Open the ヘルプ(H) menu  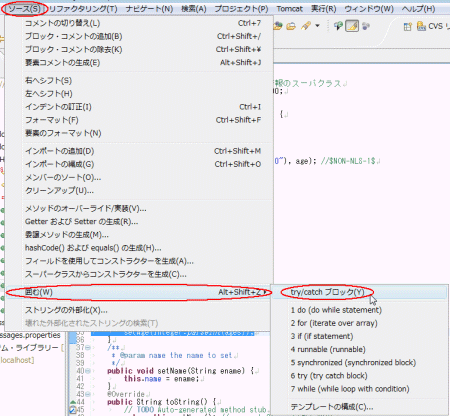click(x=418, y=9)
